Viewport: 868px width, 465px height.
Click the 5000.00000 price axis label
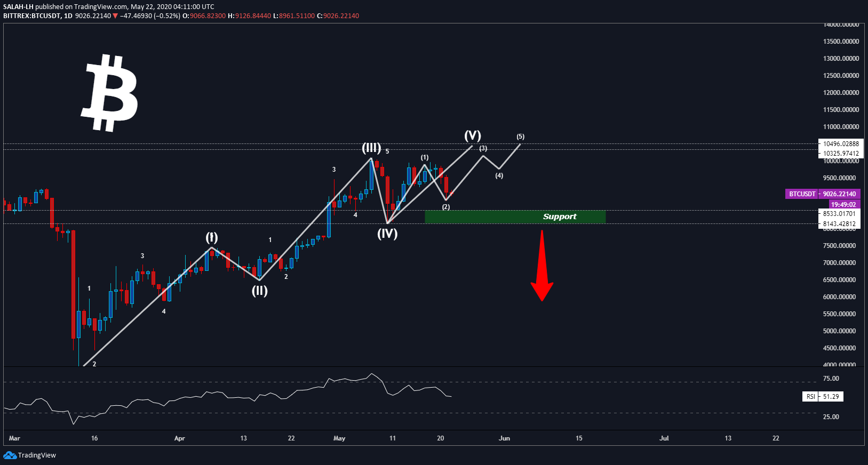pos(839,331)
